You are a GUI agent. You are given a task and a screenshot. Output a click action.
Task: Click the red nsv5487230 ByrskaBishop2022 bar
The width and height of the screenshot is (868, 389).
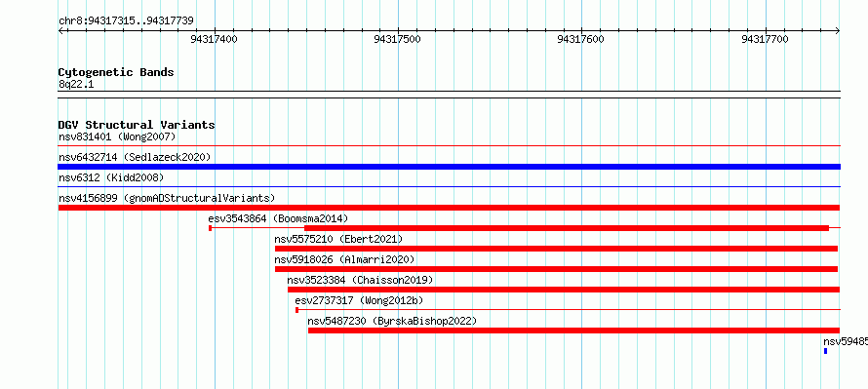[574, 331]
